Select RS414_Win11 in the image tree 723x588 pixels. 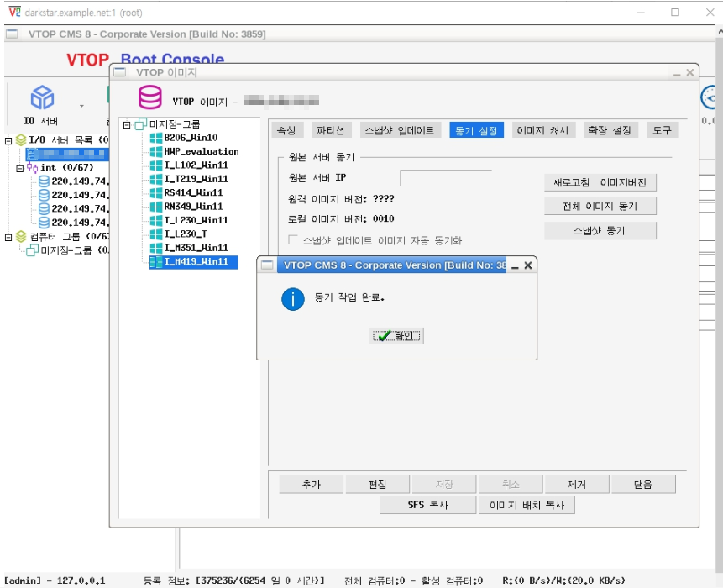[194, 192]
